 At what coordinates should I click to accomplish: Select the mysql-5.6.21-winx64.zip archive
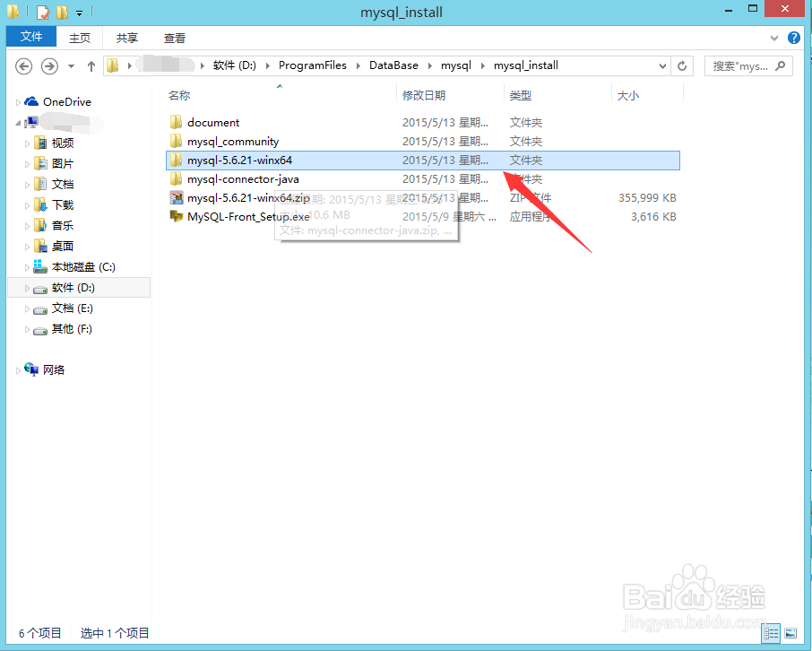(x=224, y=197)
